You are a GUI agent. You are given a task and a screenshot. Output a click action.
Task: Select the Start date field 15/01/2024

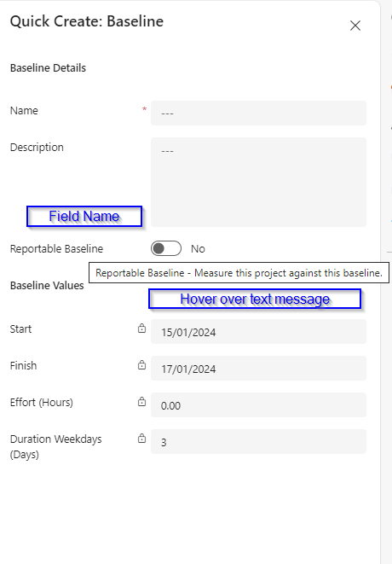pos(258,332)
